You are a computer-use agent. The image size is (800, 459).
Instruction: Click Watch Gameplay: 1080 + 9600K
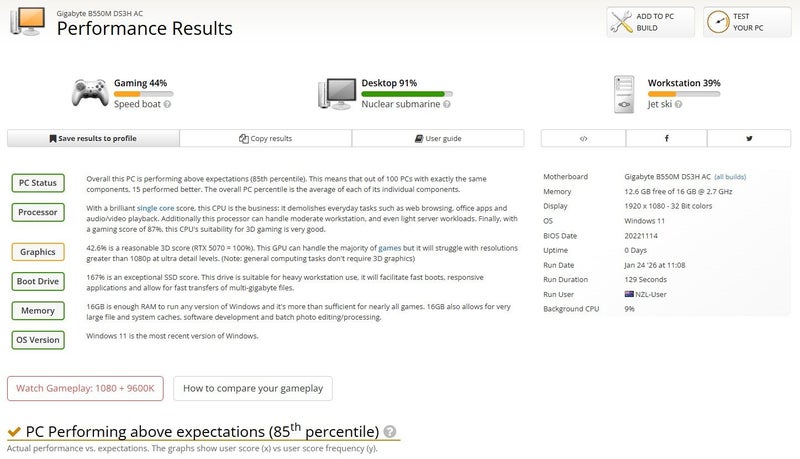pyautogui.click(x=85, y=388)
